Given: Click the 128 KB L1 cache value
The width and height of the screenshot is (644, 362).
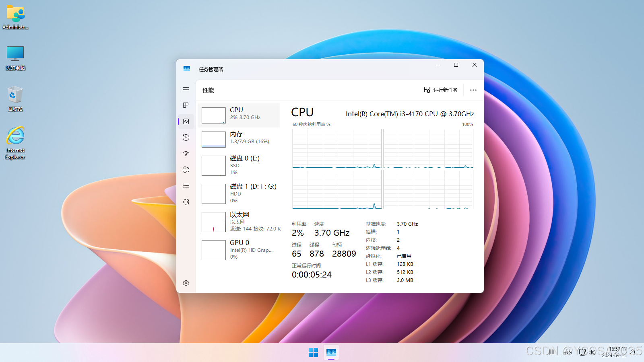Looking at the screenshot, I should click(x=405, y=264).
